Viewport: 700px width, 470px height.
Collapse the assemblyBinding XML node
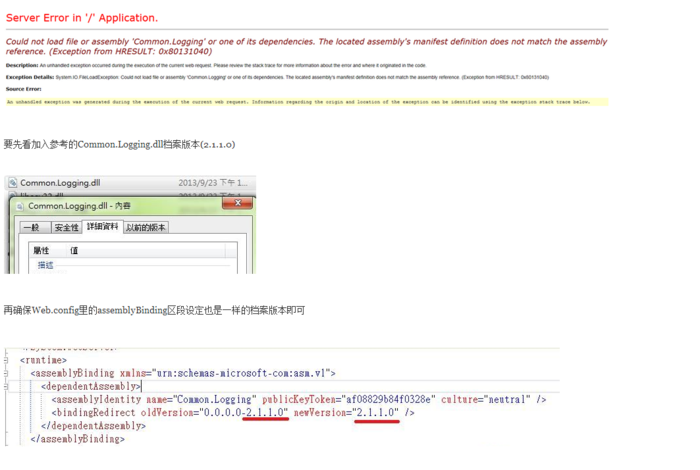pyautogui.click(x=6, y=373)
